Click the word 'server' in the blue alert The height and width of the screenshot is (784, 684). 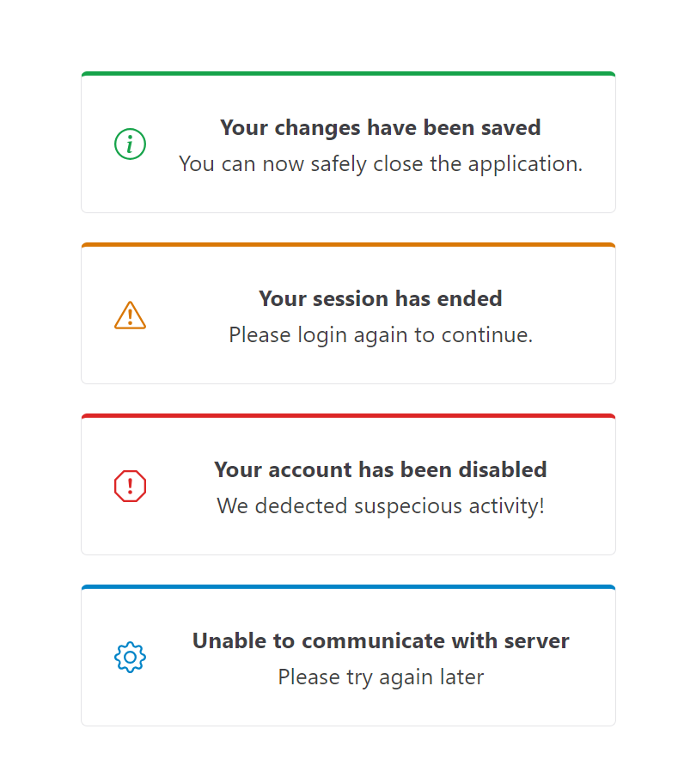coord(536,641)
